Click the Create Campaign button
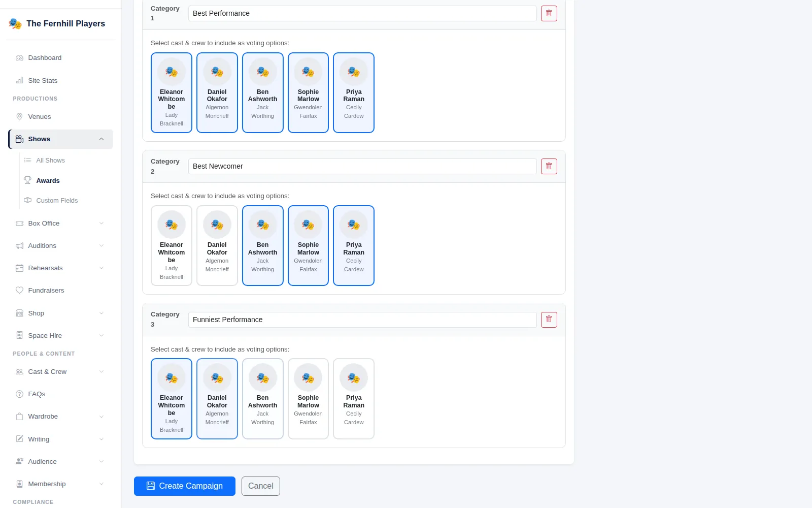 pyautogui.click(x=185, y=486)
